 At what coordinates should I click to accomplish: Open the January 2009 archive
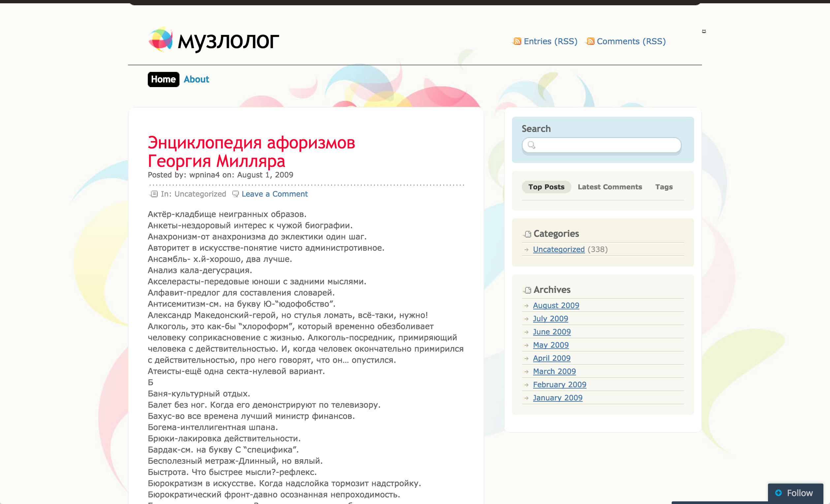pyautogui.click(x=557, y=398)
